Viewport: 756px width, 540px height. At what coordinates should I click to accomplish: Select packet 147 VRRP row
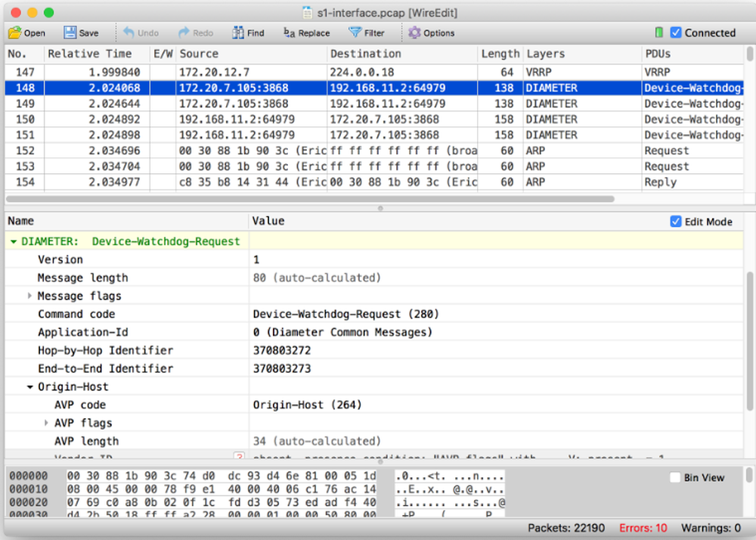[373, 73]
